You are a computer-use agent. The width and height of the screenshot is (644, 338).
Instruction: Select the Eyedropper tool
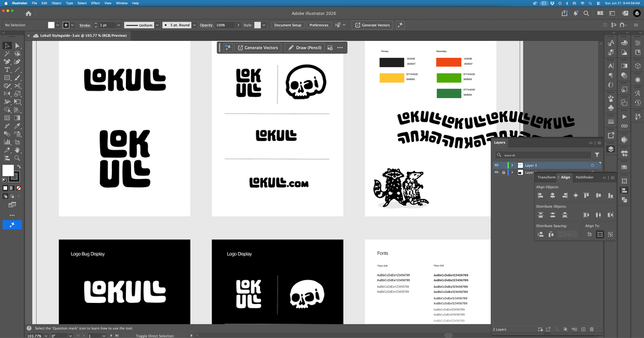point(17,126)
